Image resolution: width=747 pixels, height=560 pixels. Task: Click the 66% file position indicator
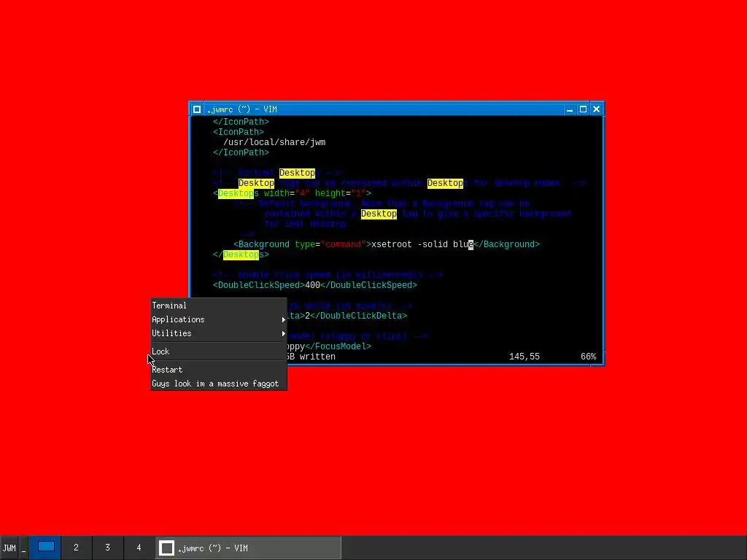589,357
